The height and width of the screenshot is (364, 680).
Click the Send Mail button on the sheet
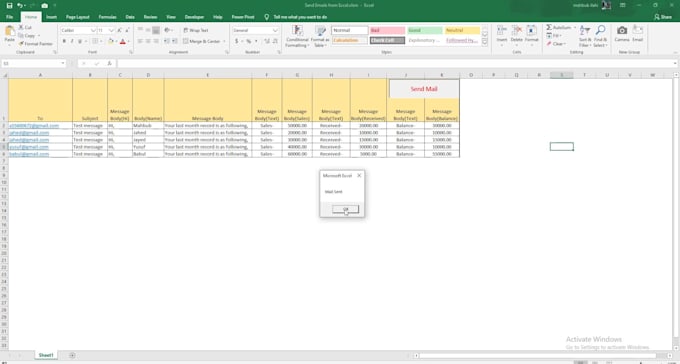[x=424, y=89]
